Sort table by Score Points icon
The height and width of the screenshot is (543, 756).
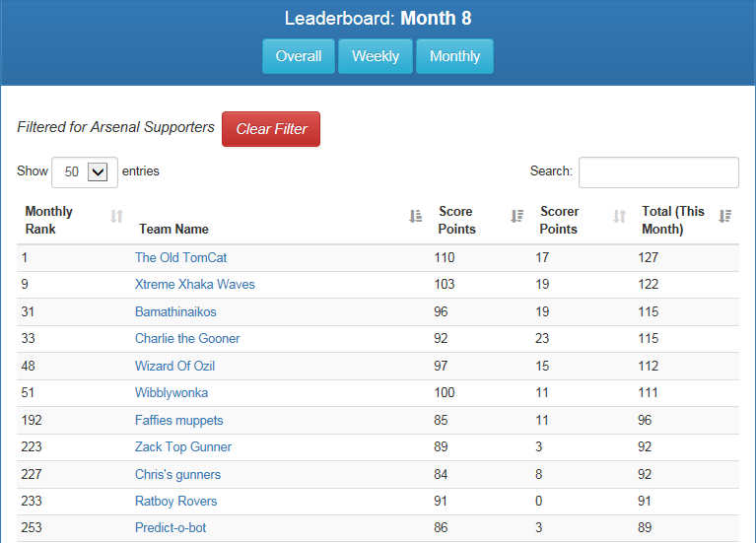(x=516, y=217)
